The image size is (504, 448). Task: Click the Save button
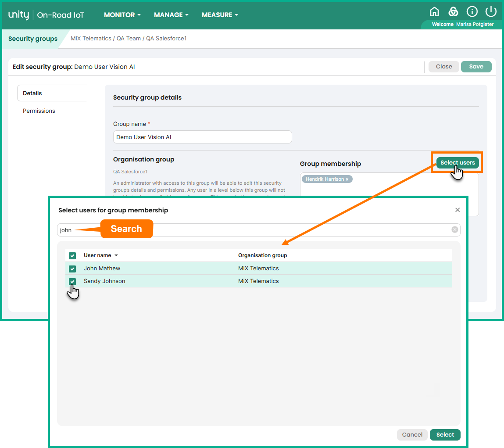[x=476, y=67]
